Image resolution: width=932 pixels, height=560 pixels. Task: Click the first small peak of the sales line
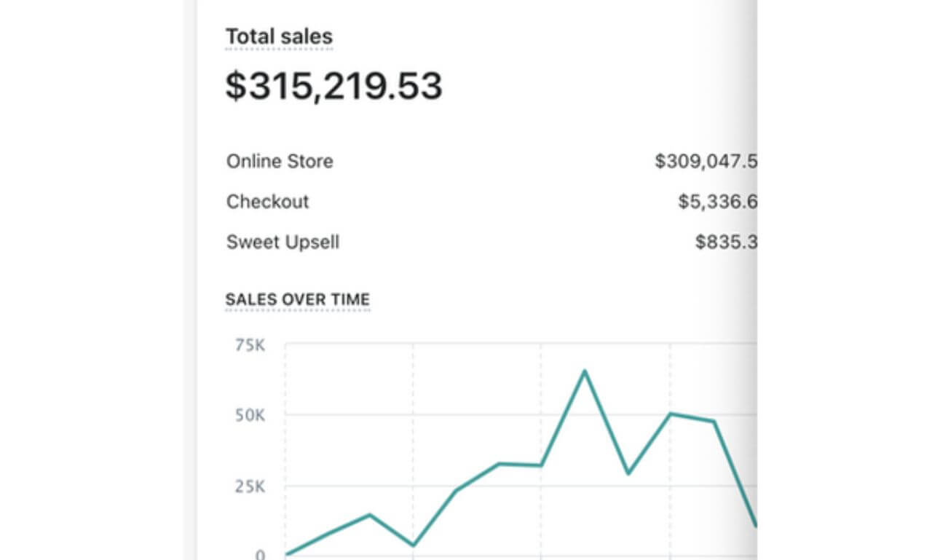pyautogui.click(x=370, y=515)
